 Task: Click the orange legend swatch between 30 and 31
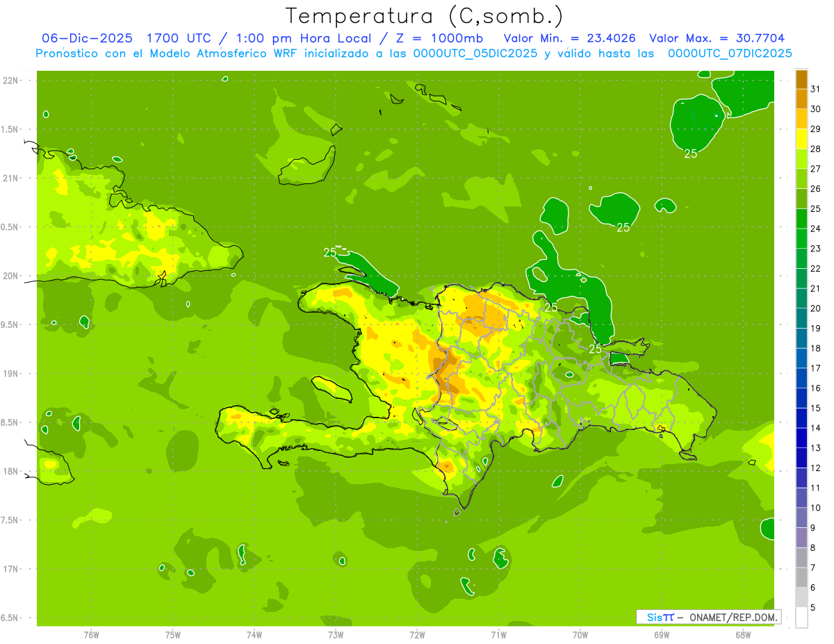(x=801, y=99)
